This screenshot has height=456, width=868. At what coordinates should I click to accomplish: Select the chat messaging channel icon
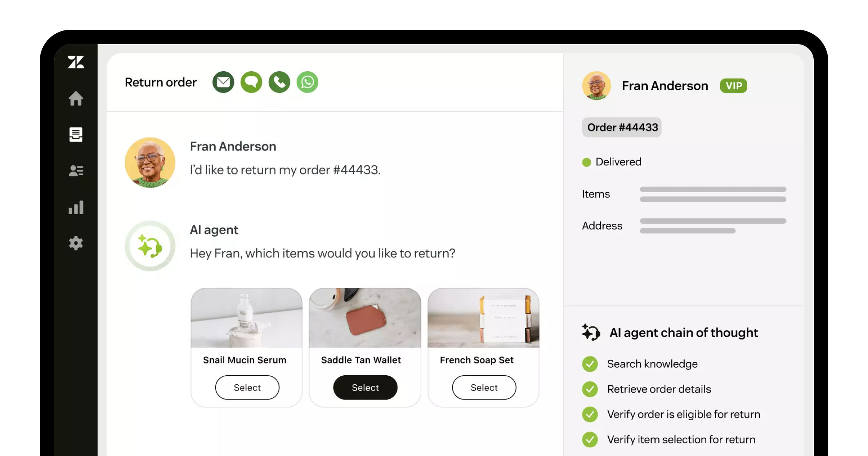pyautogui.click(x=251, y=82)
